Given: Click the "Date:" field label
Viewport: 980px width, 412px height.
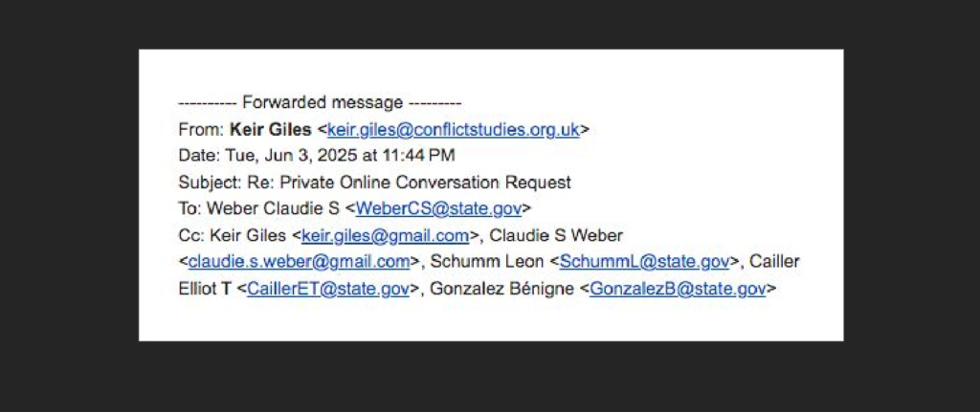Looking at the screenshot, I should [x=199, y=156].
